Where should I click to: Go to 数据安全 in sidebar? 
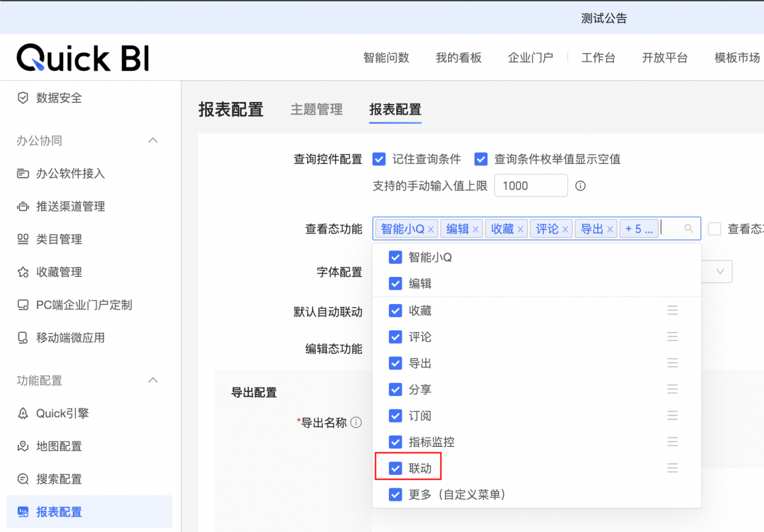click(59, 98)
